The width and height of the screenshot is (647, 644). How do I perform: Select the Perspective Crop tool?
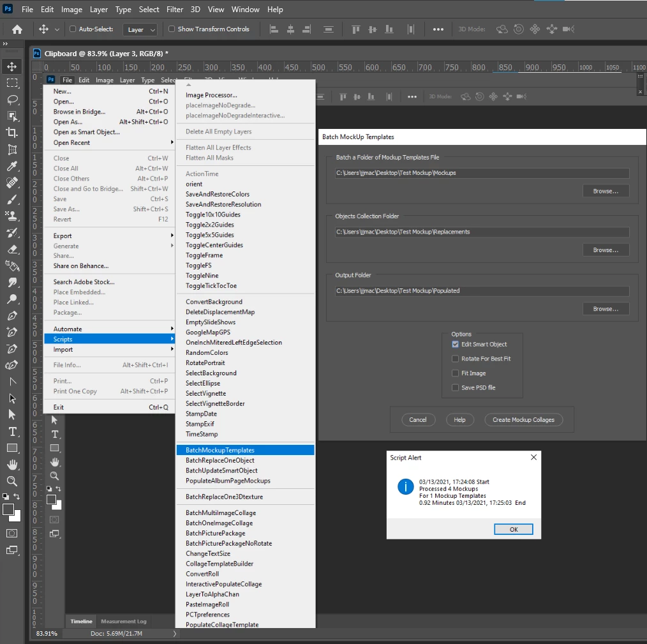pos(12,149)
